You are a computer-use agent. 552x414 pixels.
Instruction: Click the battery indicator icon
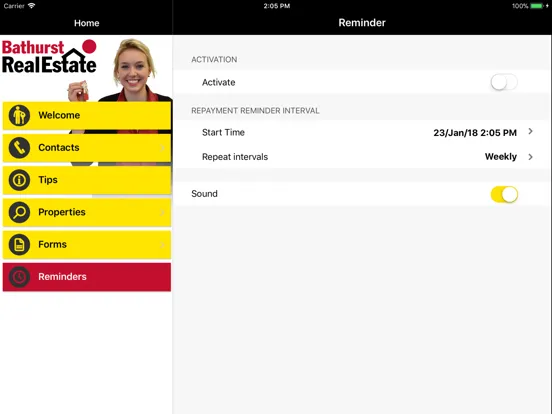pos(537,6)
